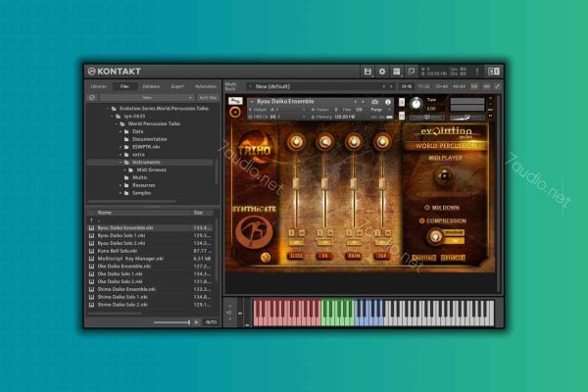Open the workspace layout panel icon

tap(397, 72)
